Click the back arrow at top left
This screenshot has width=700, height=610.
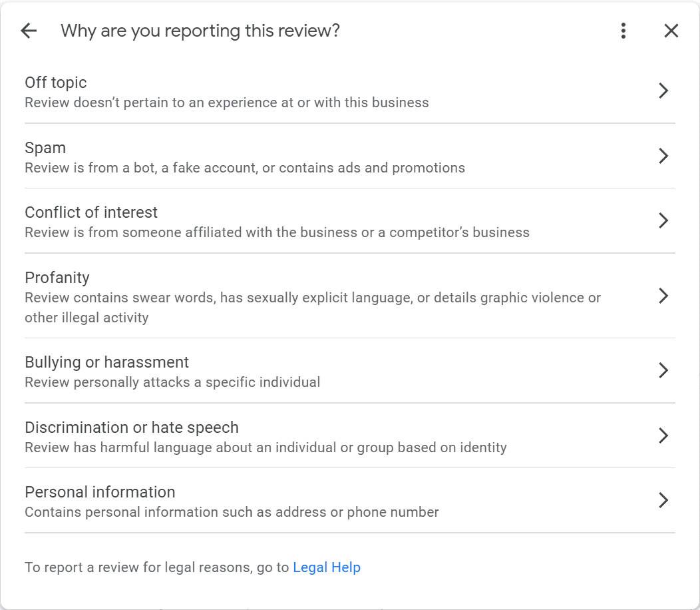pos(28,31)
